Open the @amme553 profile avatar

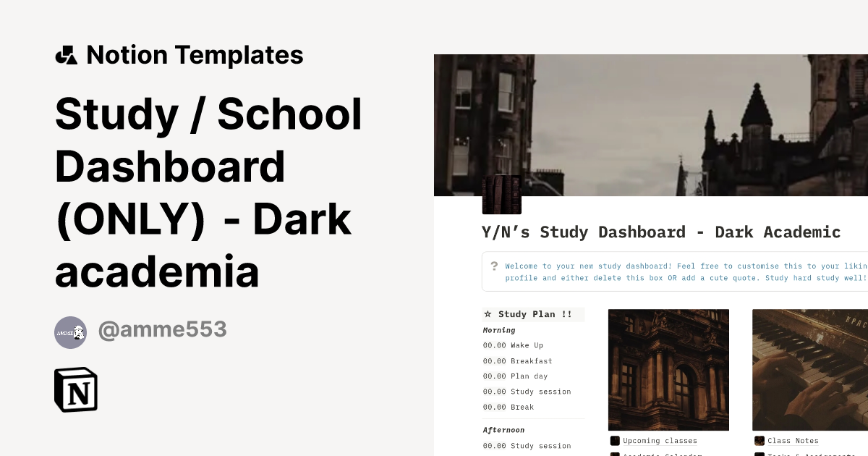pos(70,332)
